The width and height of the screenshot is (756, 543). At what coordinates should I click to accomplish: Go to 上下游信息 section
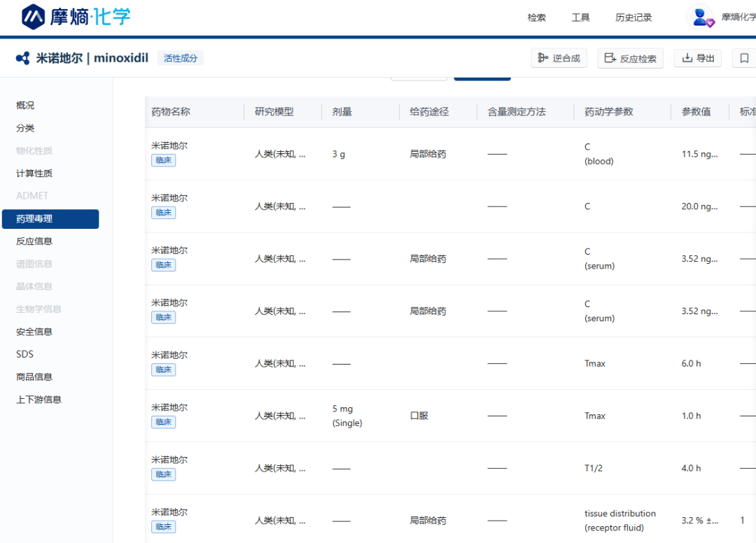click(38, 400)
